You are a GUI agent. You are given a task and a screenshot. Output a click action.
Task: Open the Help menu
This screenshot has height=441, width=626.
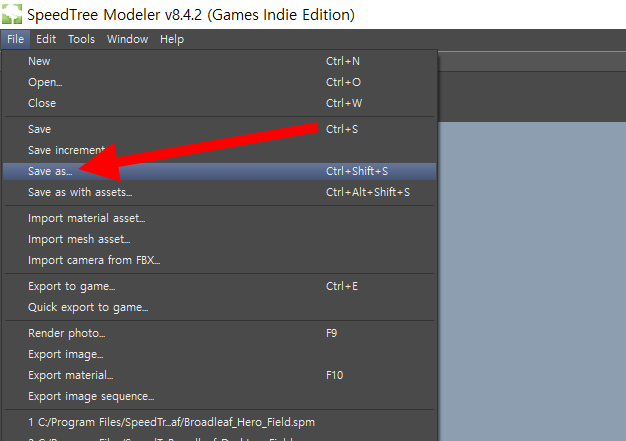coord(172,39)
